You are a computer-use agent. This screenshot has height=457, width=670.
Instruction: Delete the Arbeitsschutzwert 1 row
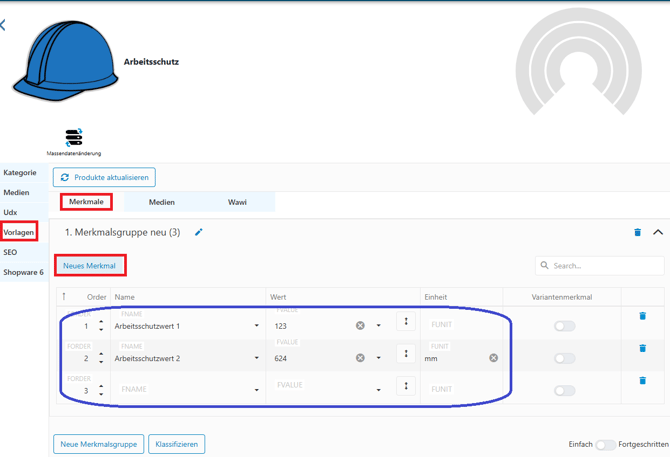(x=642, y=316)
